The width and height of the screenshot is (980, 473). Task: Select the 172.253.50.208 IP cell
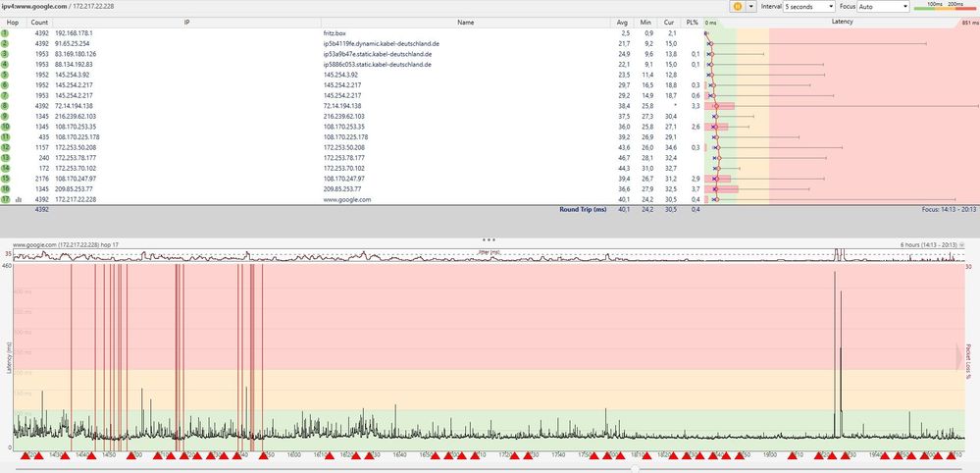(76, 147)
